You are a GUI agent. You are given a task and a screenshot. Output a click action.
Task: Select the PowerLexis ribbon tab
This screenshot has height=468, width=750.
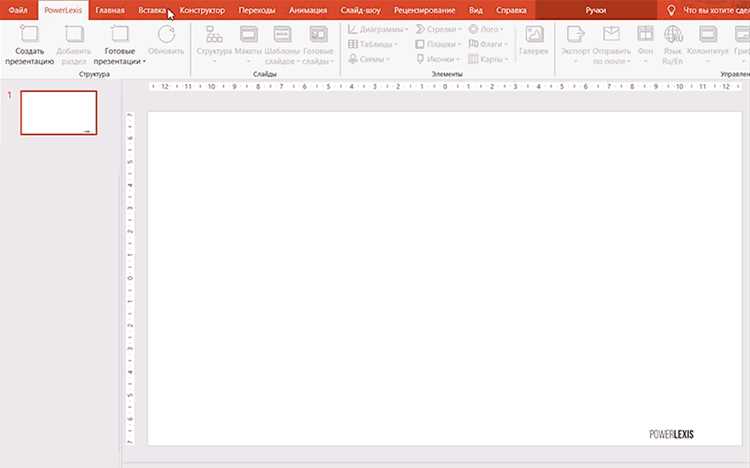(63, 10)
